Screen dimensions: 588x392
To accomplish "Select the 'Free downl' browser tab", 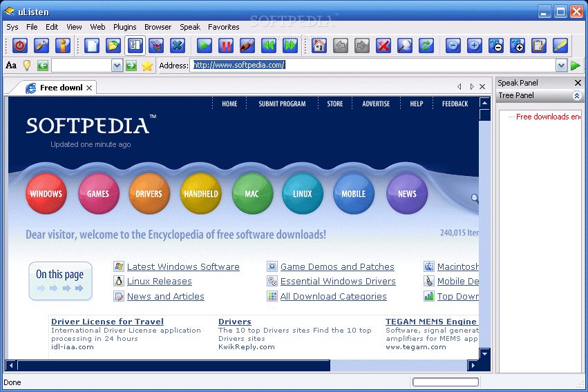I will click(x=55, y=88).
